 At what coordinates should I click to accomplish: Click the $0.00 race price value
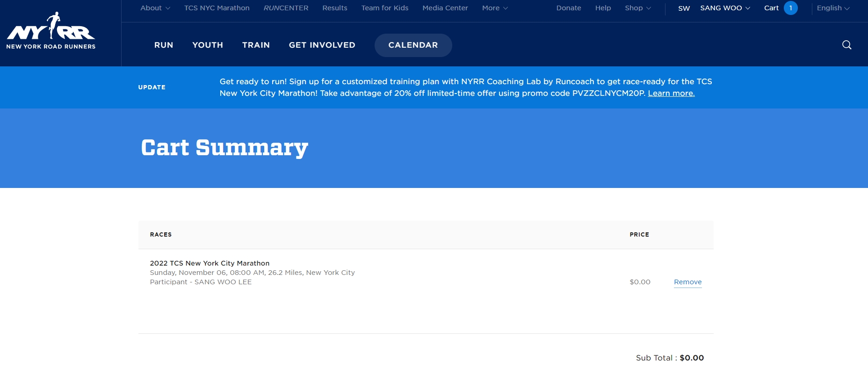[x=640, y=282]
